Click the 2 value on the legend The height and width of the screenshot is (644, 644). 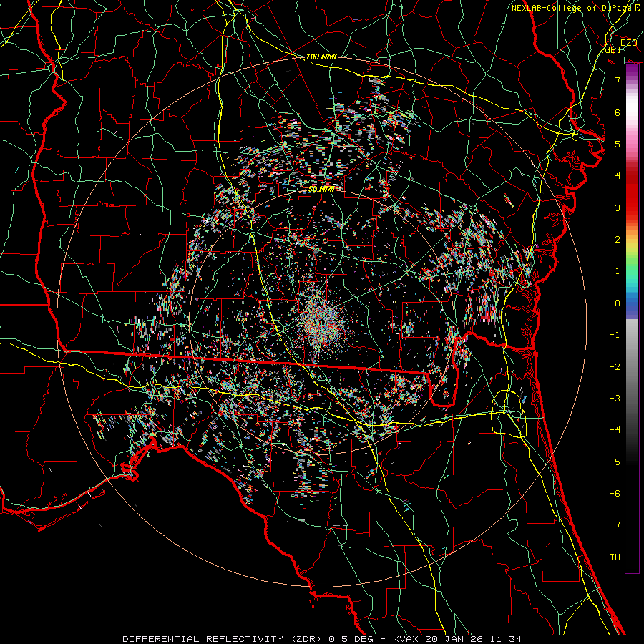click(618, 240)
